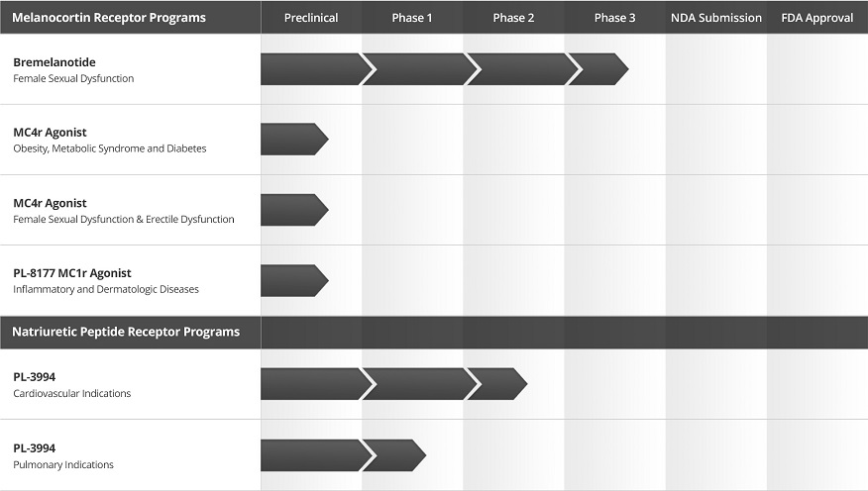This screenshot has width=868, height=491.
Task: Open PL-8177 MC1r Agonist program title
Action: pos(72,273)
